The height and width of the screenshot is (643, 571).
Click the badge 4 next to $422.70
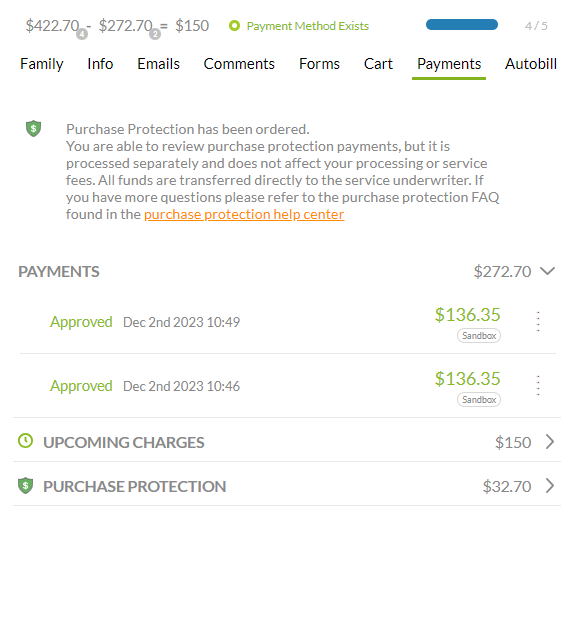[x=82, y=34]
